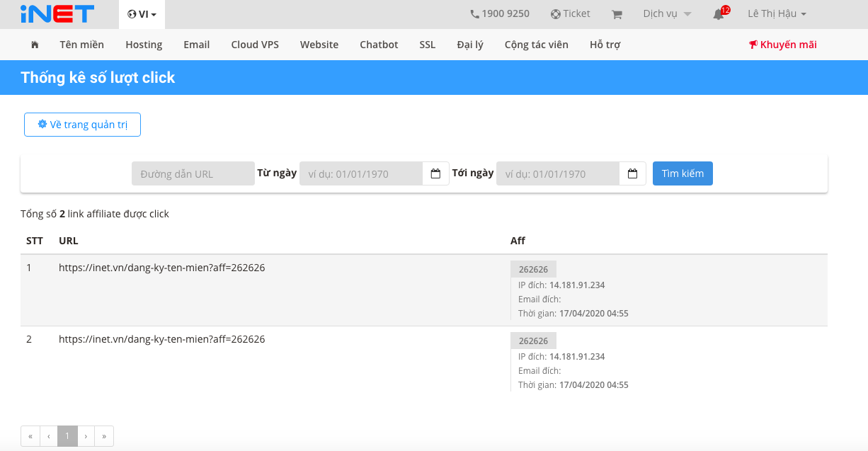Go to the next page (›)
The image size is (868, 451).
pyautogui.click(x=86, y=436)
